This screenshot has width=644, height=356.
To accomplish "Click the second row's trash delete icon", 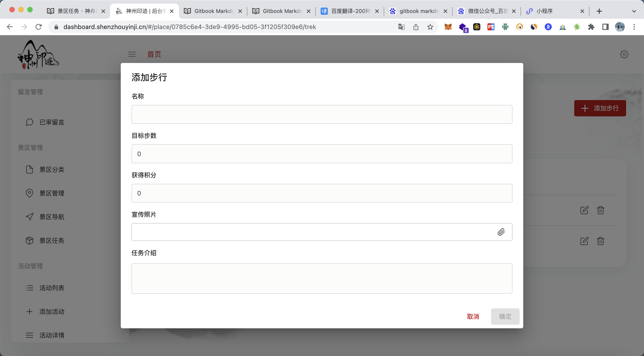I will click(600, 241).
